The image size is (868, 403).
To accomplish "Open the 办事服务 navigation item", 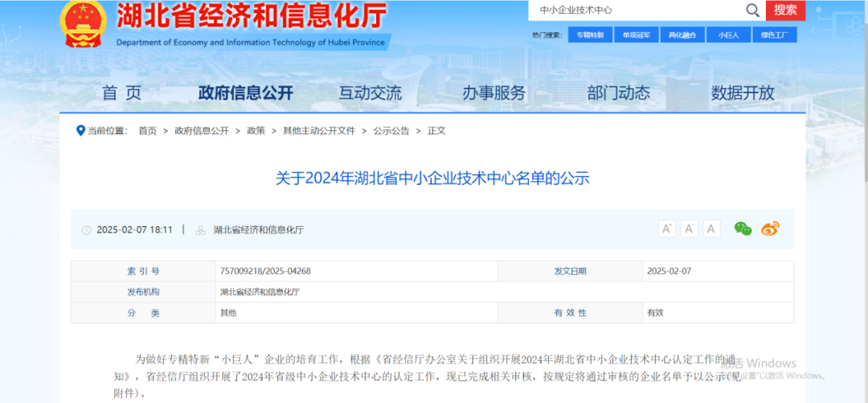I will (x=493, y=93).
